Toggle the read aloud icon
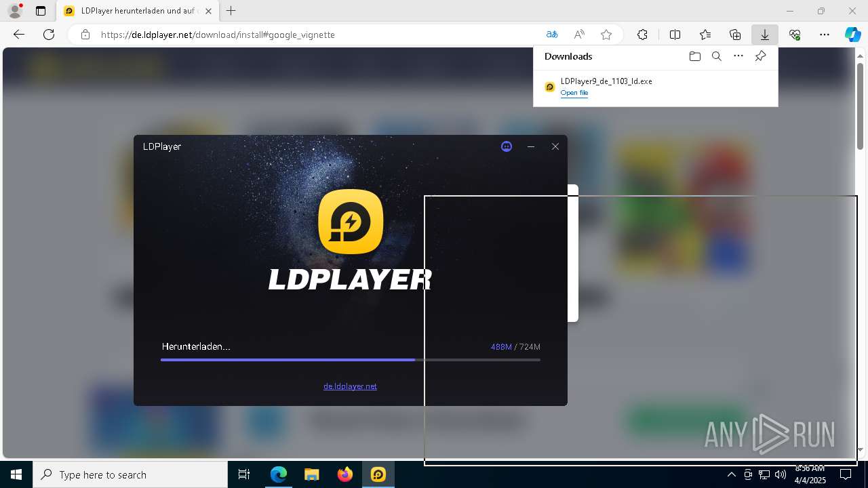Image resolution: width=868 pixels, height=488 pixels. click(x=579, y=35)
